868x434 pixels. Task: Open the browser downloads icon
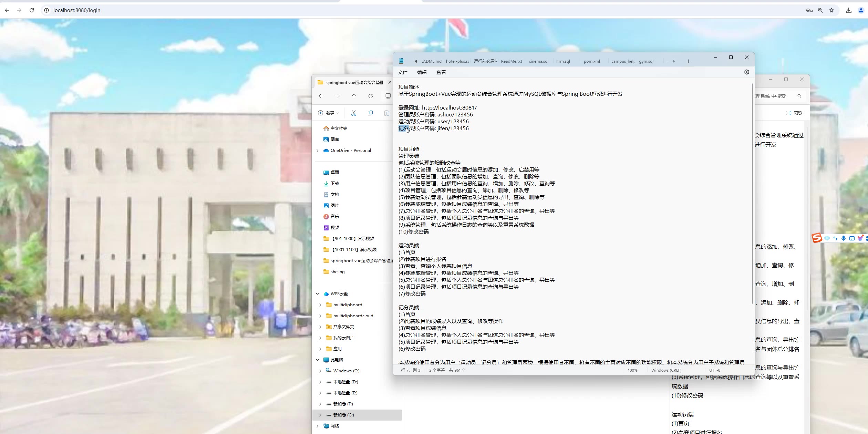pos(849,10)
